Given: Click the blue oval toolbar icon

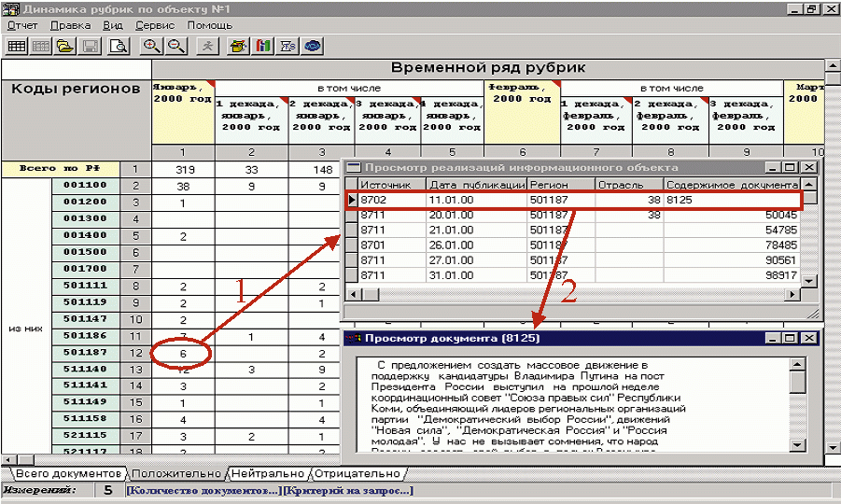Looking at the screenshot, I should pos(313,46).
